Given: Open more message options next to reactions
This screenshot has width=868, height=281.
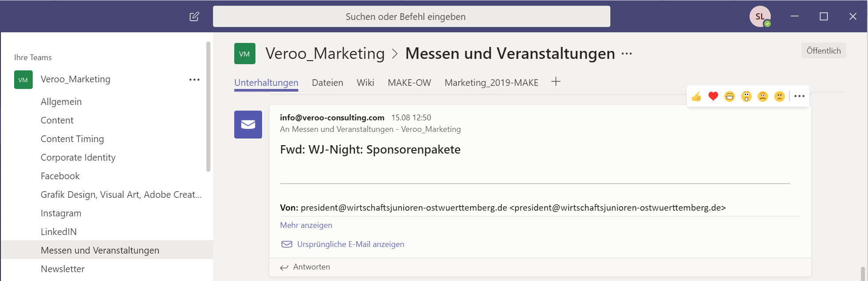Looking at the screenshot, I should click(799, 96).
